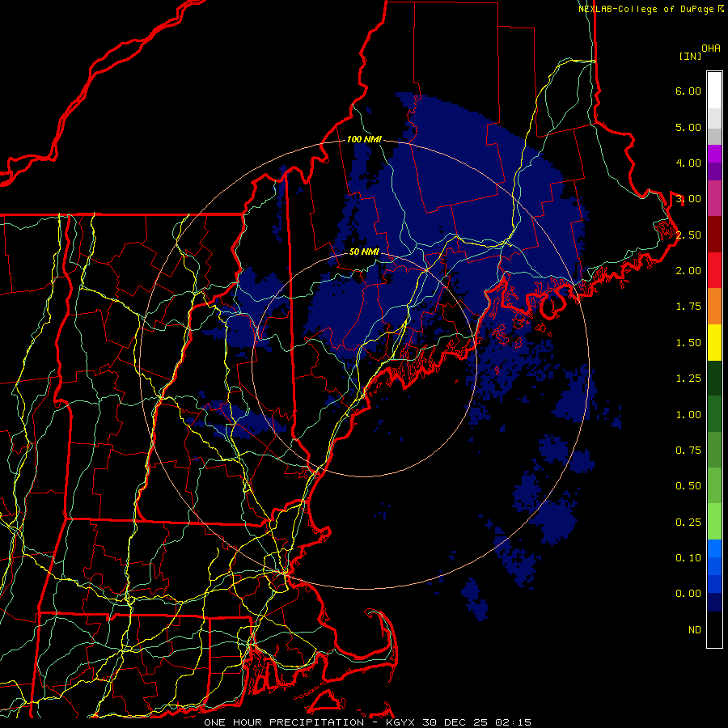The width and height of the screenshot is (728, 728).
Task: Click the orange legend color block
Action: click(x=714, y=306)
